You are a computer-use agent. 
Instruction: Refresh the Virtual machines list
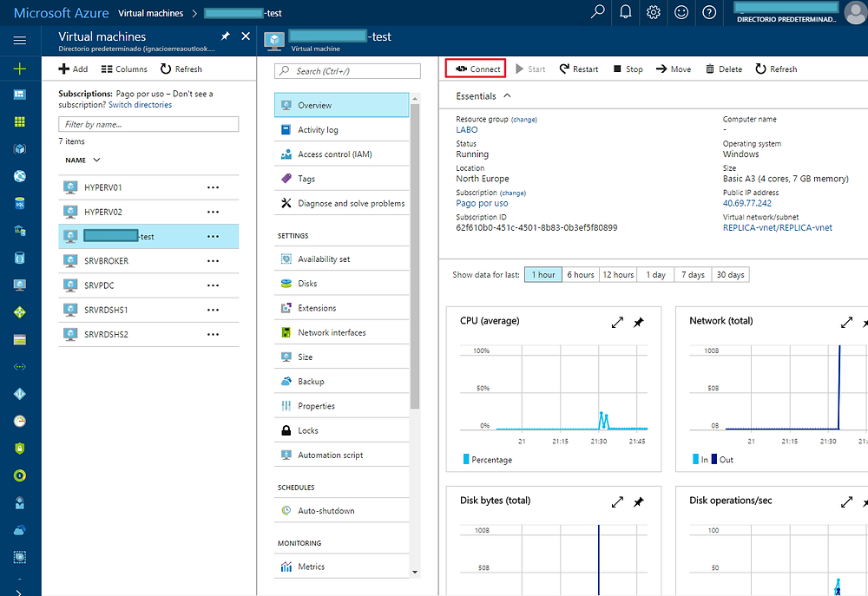181,69
